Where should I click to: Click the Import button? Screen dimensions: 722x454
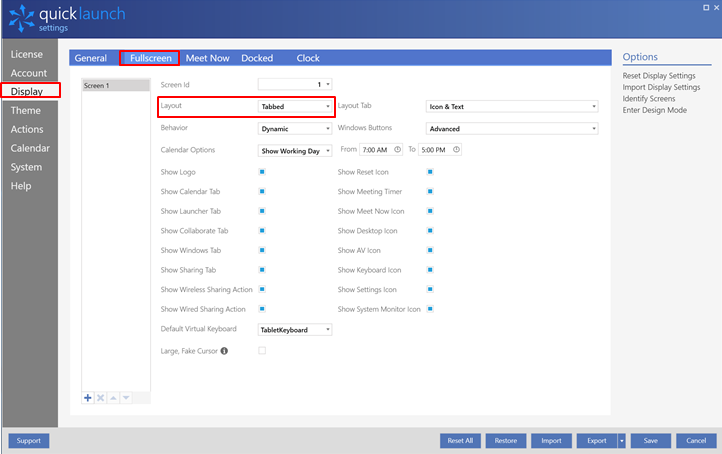point(551,441)
